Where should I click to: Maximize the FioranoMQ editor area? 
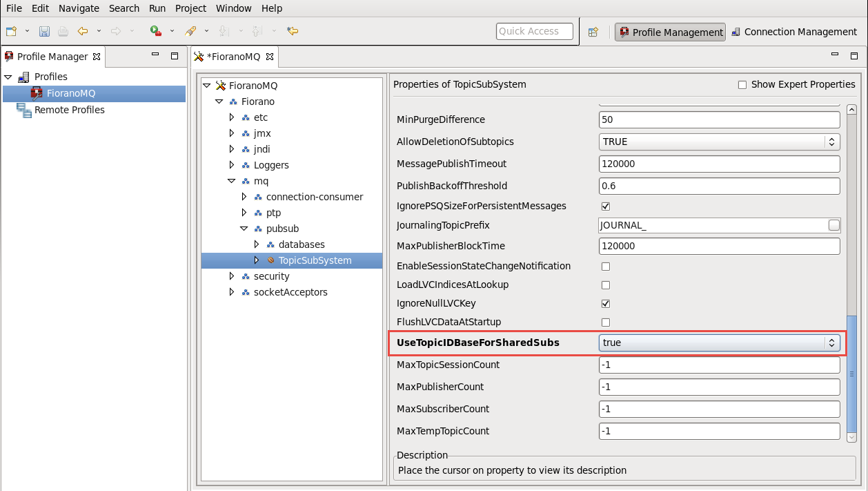pyautogui.click(x=854, y=56)
